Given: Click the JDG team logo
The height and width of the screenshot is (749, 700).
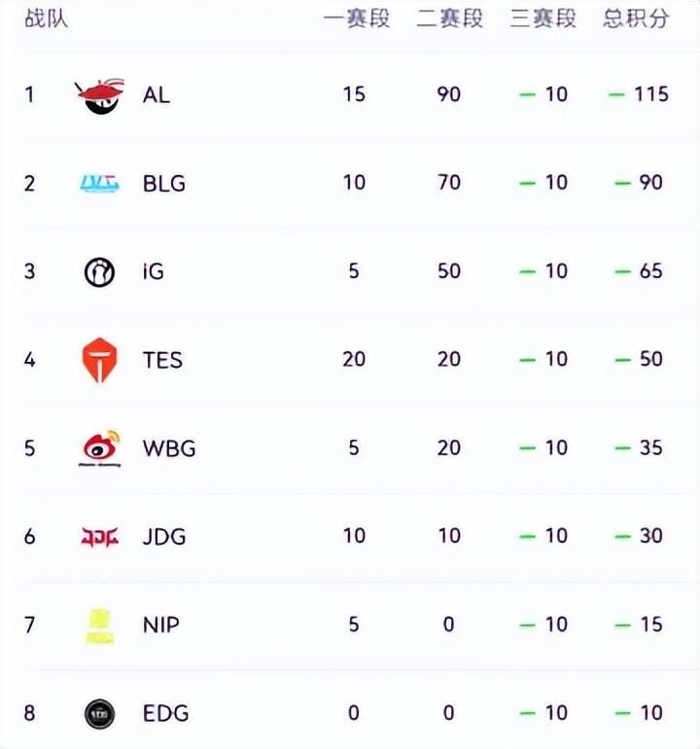Looking at the screenshot, I should tap(100, 536).
